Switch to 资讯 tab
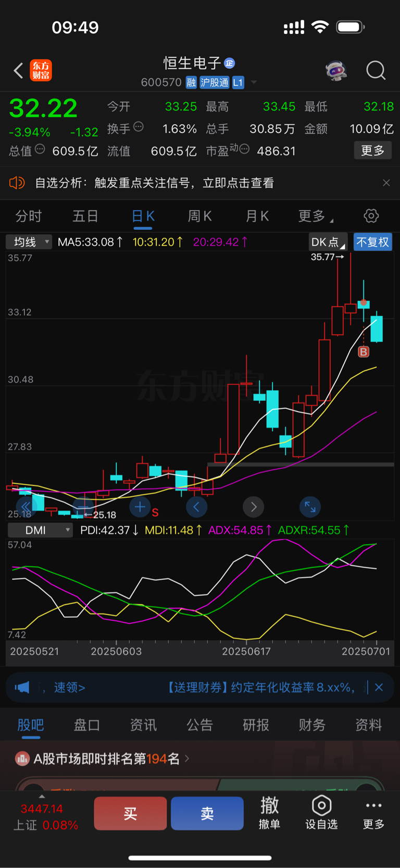Viewport: 400px width, 868px height. click(x=143, y=725)
